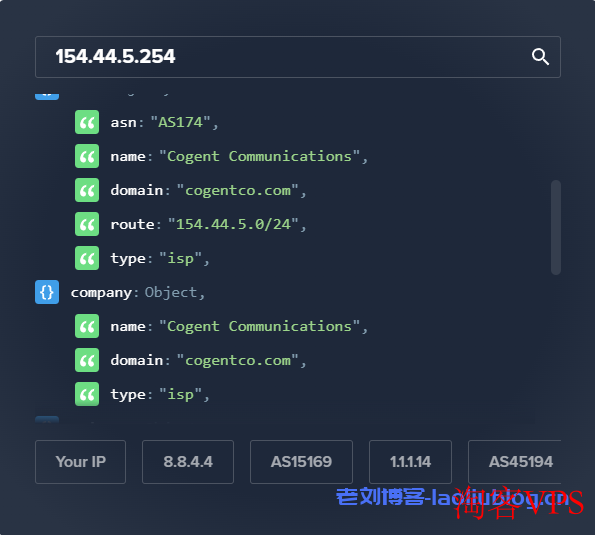Select the Your IP example button
The height and width of the screenshot is (535, 595).
[80, 462]
